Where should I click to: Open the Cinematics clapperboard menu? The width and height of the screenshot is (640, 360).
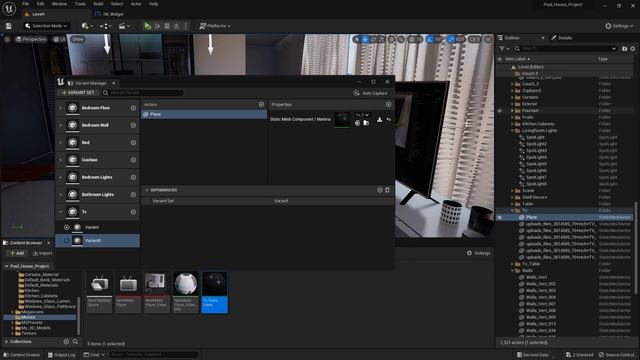click(124, 26)
